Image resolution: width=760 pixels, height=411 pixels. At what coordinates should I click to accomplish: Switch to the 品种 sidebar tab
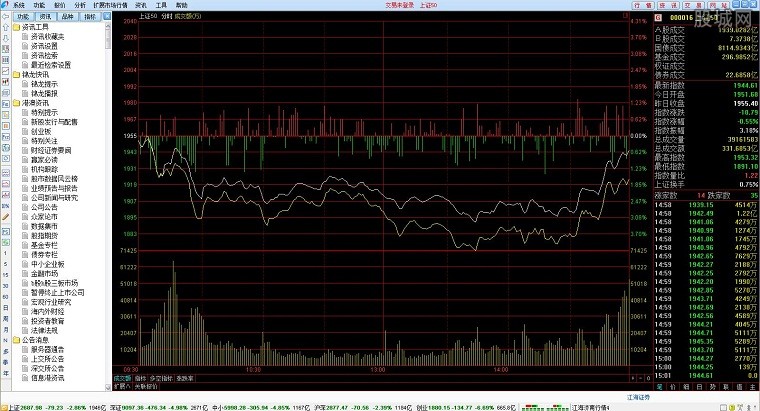tap(67, 17)
